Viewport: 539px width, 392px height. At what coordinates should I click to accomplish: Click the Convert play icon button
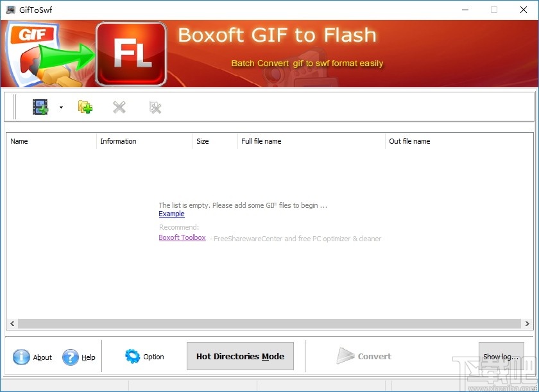[x=364, y=356]
